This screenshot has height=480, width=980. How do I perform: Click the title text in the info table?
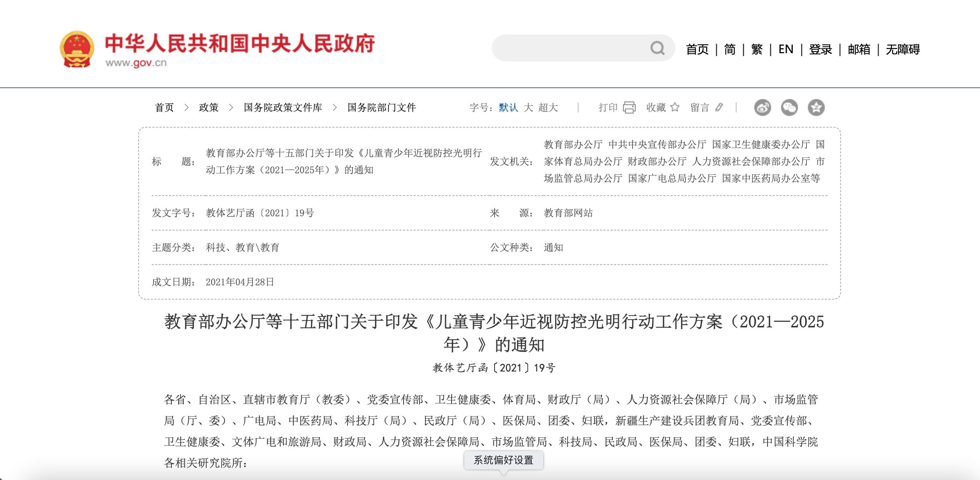(344, 161)
